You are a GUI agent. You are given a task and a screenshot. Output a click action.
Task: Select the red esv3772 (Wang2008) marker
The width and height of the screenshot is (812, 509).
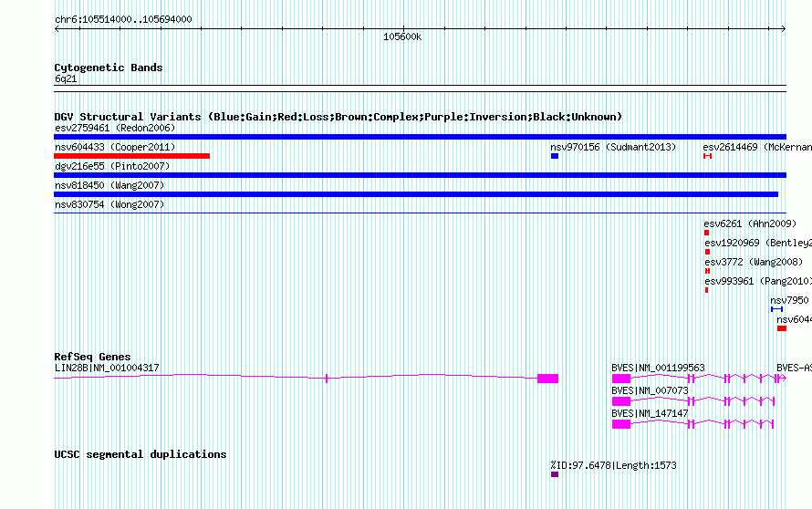707,271
